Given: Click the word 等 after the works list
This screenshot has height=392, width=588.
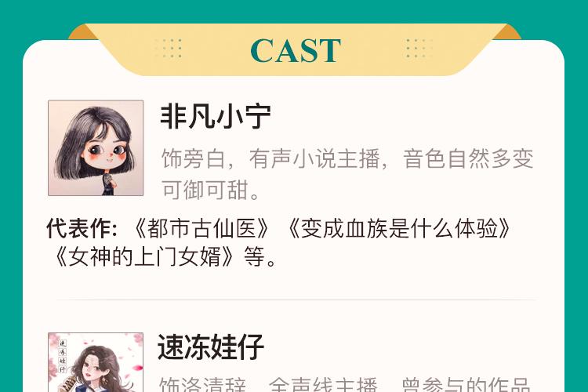Looking at the screenshot, I should [254, 256].
